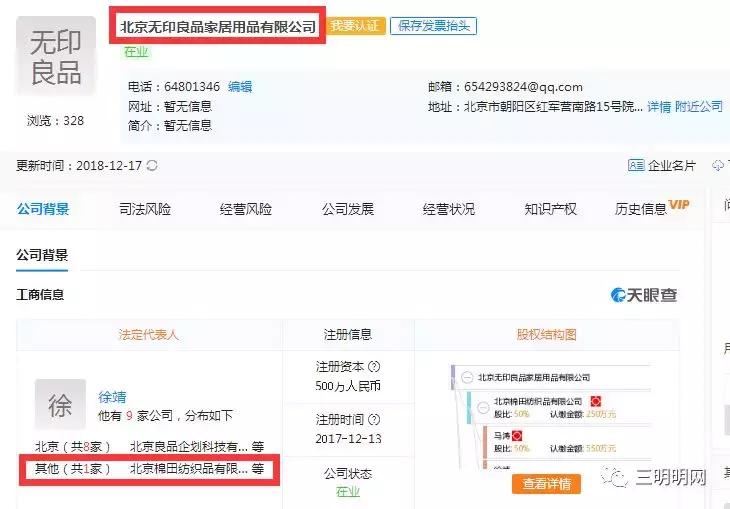Click the 我要认证 button

(x=355, y=26)
